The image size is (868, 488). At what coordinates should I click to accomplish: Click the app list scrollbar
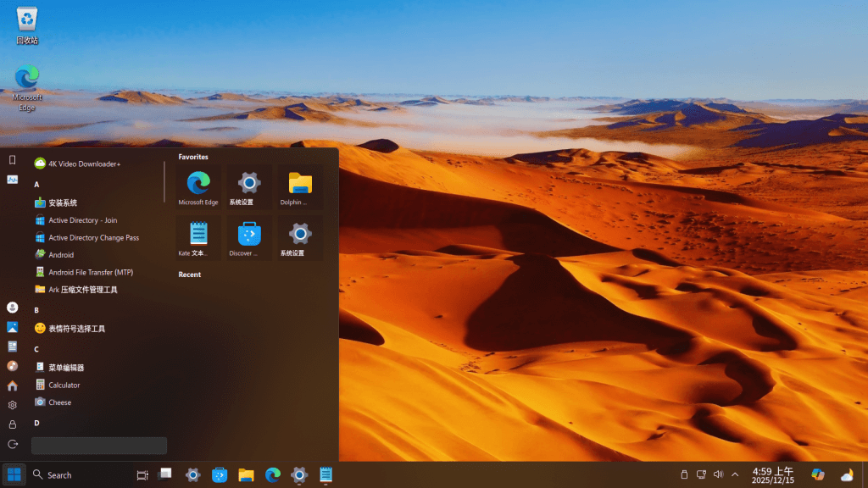click(164, 182)
